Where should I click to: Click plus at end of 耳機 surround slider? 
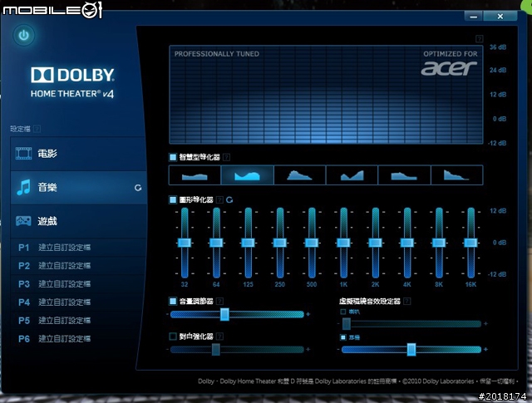pyautogui.click(x=485, y=349)
